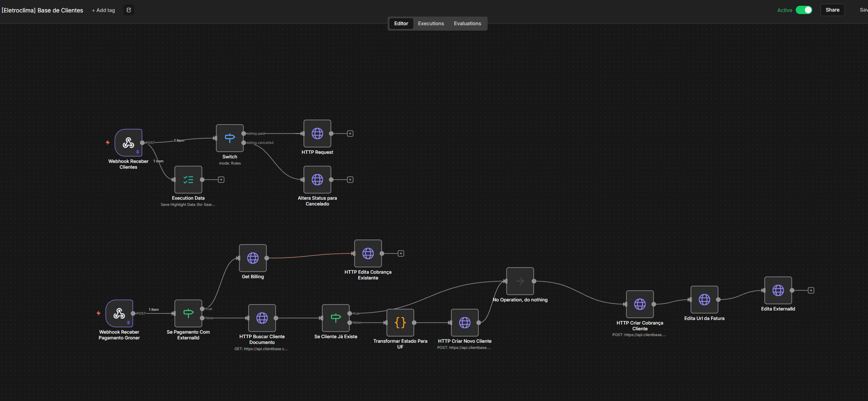Open the Webhook Receber Pagamento Groner node
Viewport: 868px width, 401px height.
click(x=119, y=314)
